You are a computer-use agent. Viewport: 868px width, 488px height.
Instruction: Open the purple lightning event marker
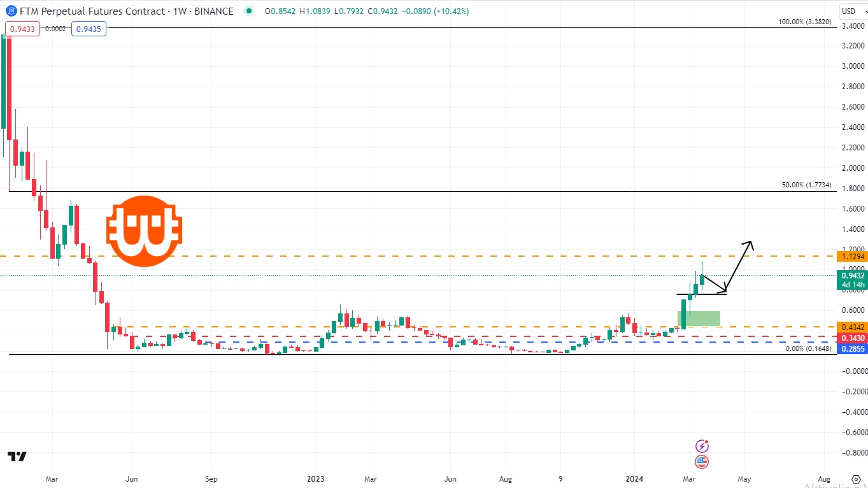point(702,446)
